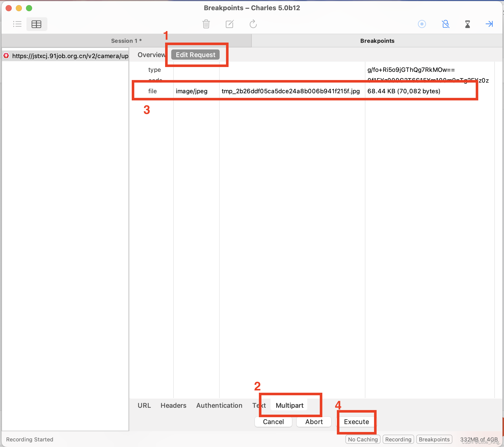Open the Session 1 tab
This screenshot has height=447, width=504.
(x=126, y=41)
